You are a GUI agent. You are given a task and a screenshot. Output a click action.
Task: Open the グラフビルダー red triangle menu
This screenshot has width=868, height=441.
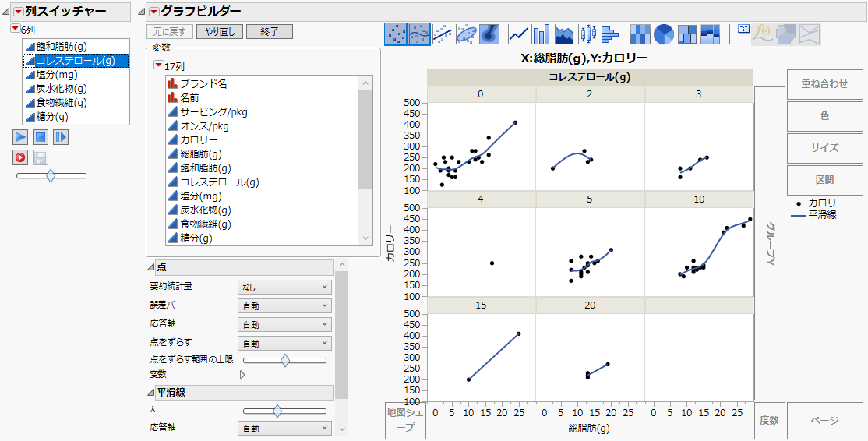click(x=153, y=12)
